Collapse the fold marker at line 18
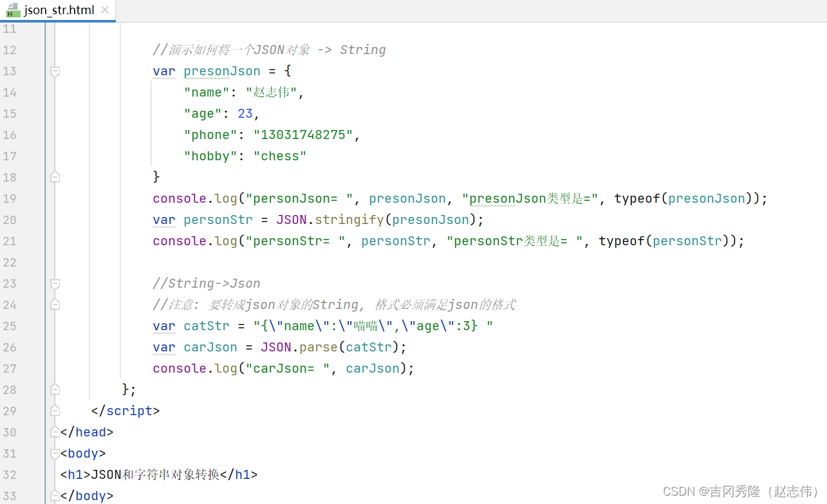 coord(55,176)
